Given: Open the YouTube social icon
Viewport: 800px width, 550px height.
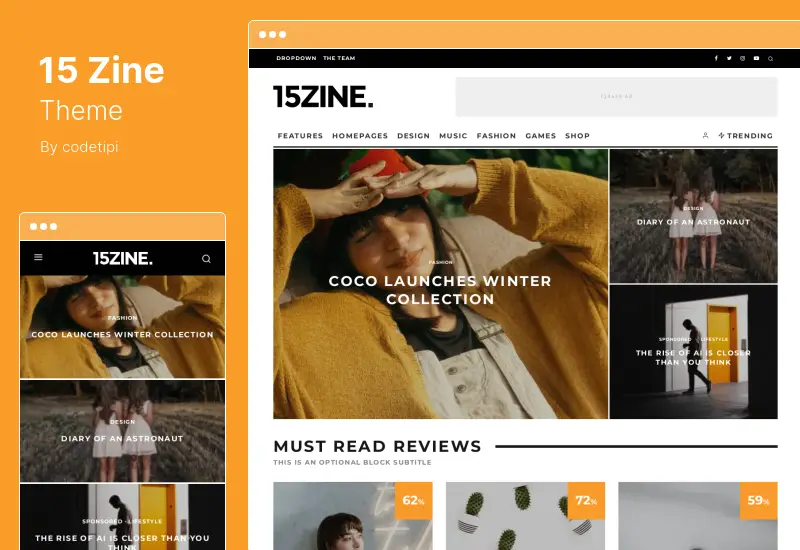Looking at the screenshot, I should tap(756, 58).
